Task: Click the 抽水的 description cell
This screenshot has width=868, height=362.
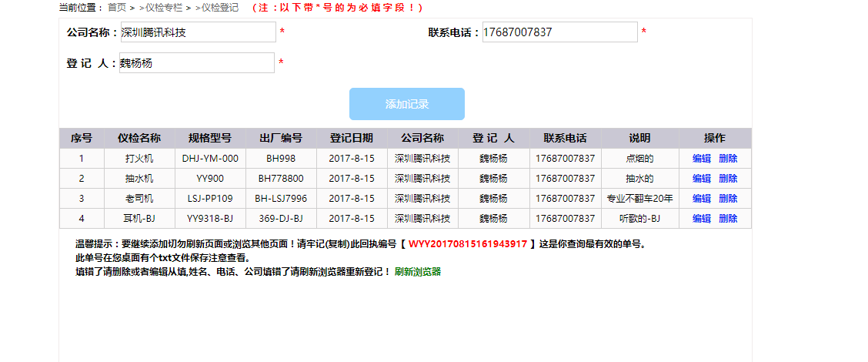Action: pos(640,179)
